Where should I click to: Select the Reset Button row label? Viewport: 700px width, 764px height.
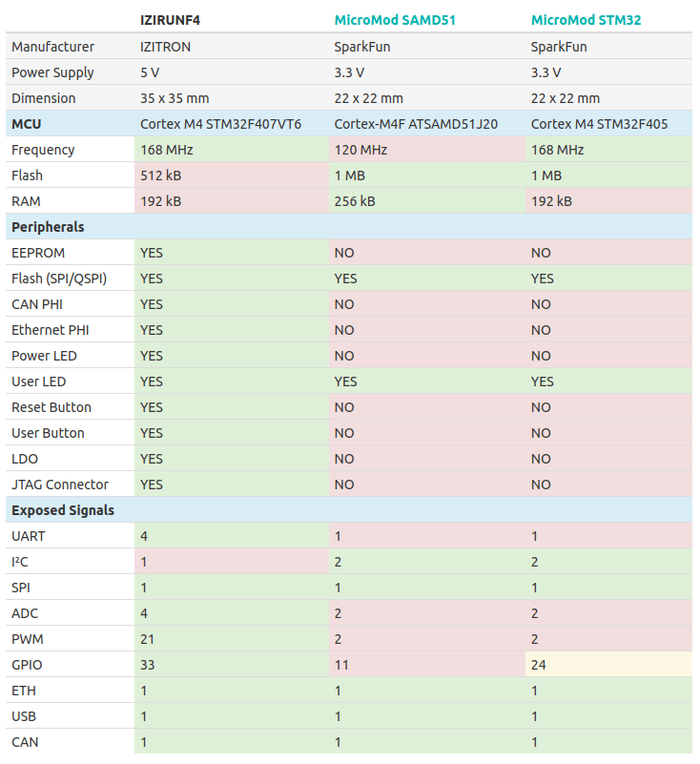click(51, 407)
